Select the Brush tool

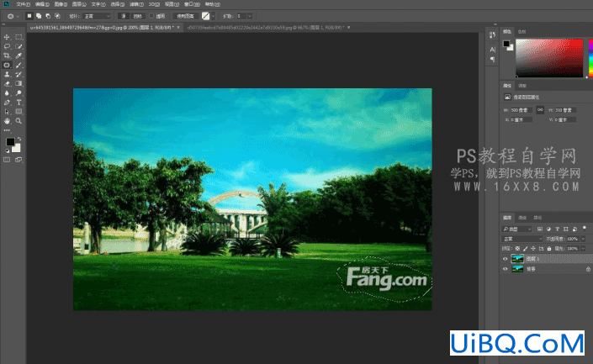point(19,65)
